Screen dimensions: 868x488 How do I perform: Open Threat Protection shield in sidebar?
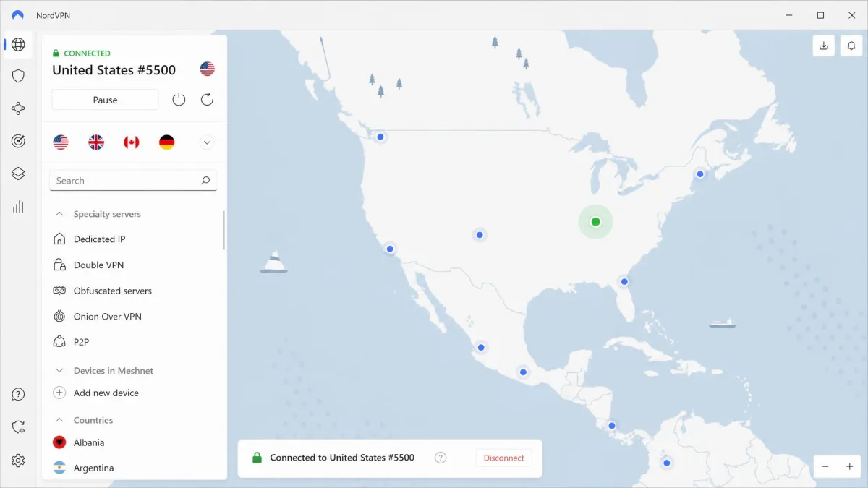(18, 76)
